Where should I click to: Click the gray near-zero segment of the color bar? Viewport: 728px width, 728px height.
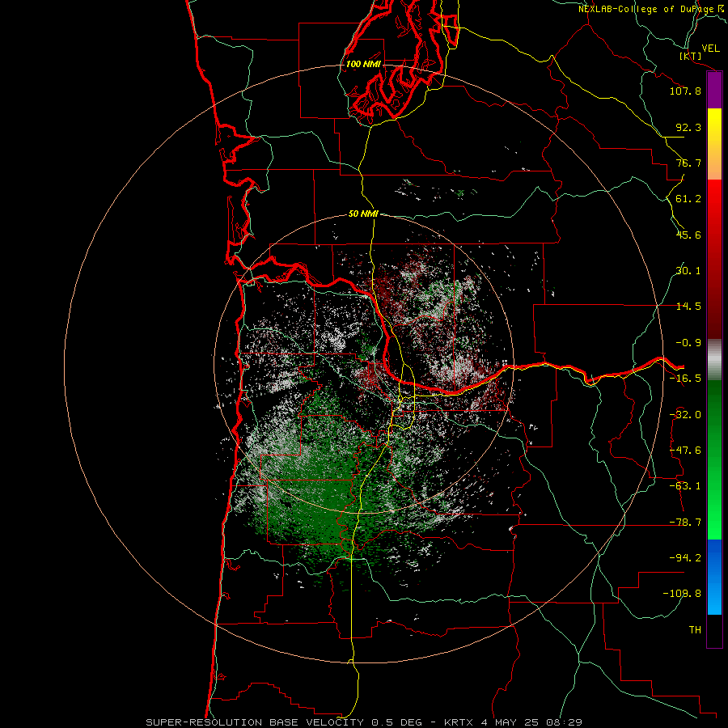714,360
